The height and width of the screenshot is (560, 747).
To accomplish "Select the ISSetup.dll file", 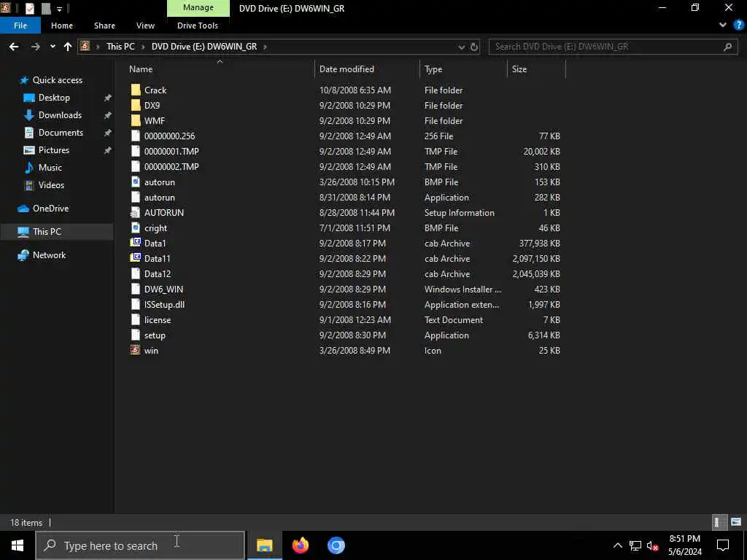I will pyautogui.click(x=164, y=304).
